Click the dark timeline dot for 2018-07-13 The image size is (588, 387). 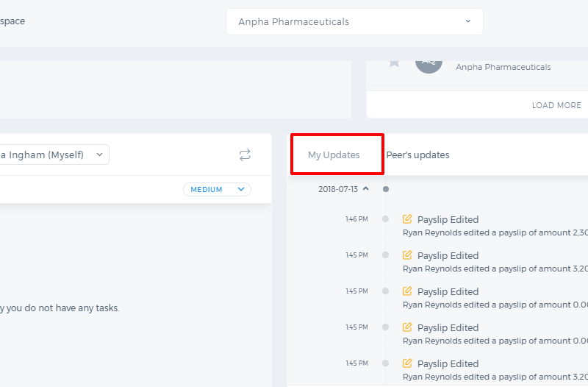pyautogui.click(x=385, y=189)
